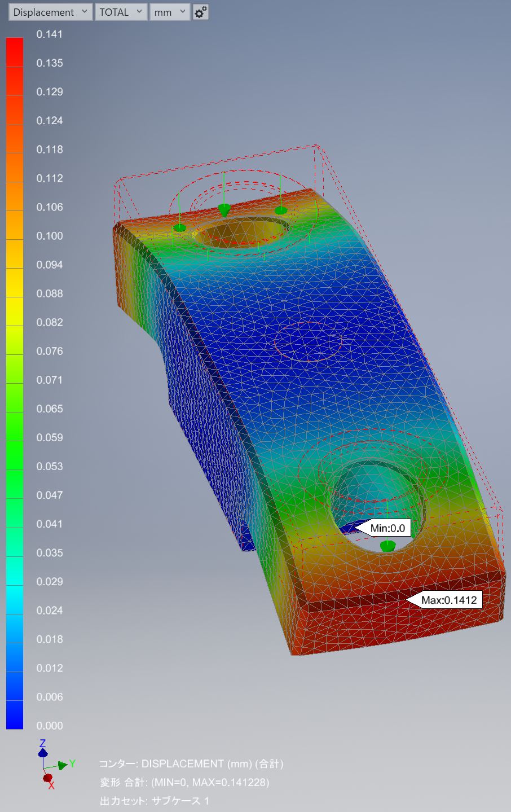This screenshot has height=812, width=511.
Task: Click the 0.000 legend minimum value
Action: click(x=50, y=726)
